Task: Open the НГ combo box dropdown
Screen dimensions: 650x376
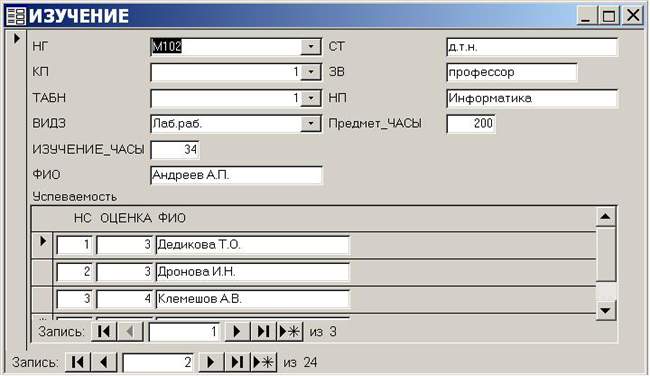Action: 311,46
